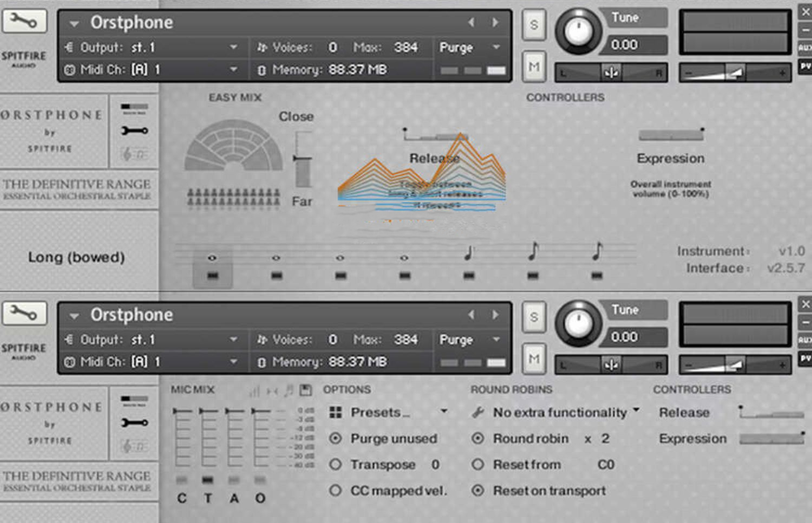Load next preset arrow in upper instrument header

pos(495,22)
